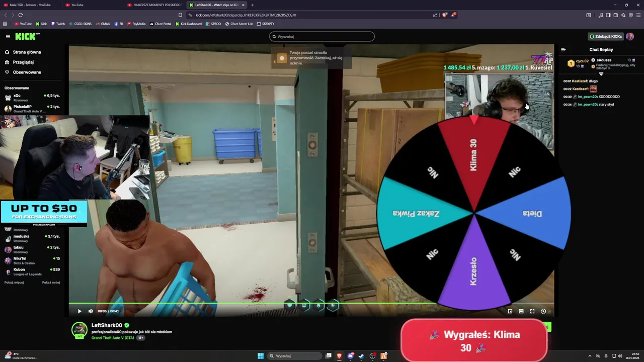Open PayMedia bookmark

(x=136, y=24)
